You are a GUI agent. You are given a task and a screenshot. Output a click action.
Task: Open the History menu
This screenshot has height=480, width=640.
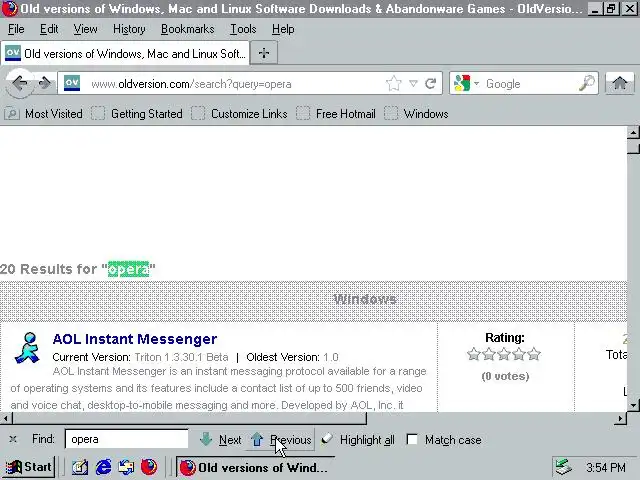[x=129, y=29]
